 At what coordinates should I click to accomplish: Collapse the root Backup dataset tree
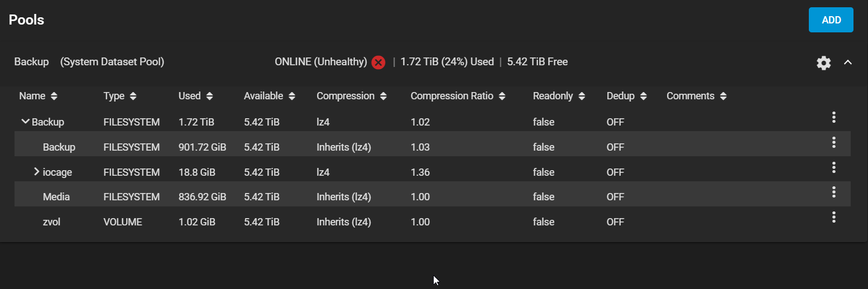pyautogui.click(x=25, y=121)
